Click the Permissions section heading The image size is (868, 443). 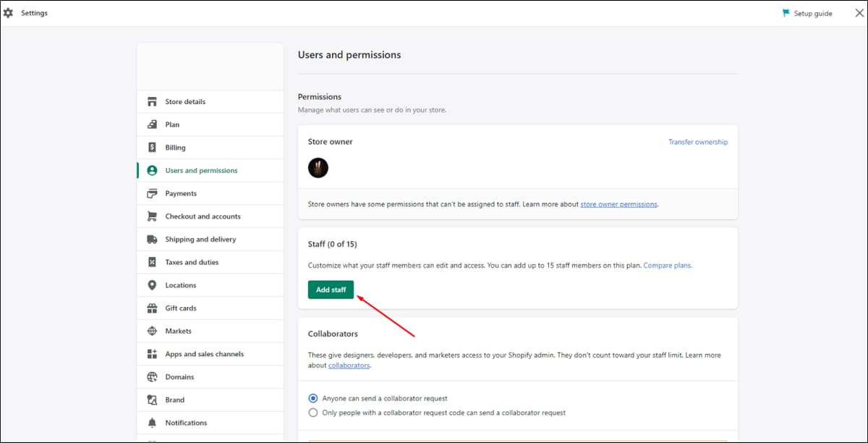click(320, 97)
